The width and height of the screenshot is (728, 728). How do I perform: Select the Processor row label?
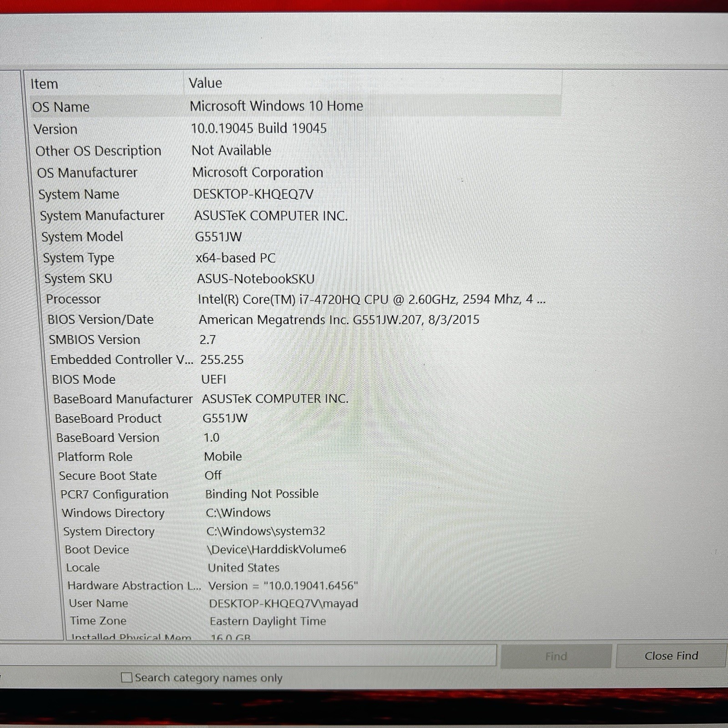[x=73, y=299]
